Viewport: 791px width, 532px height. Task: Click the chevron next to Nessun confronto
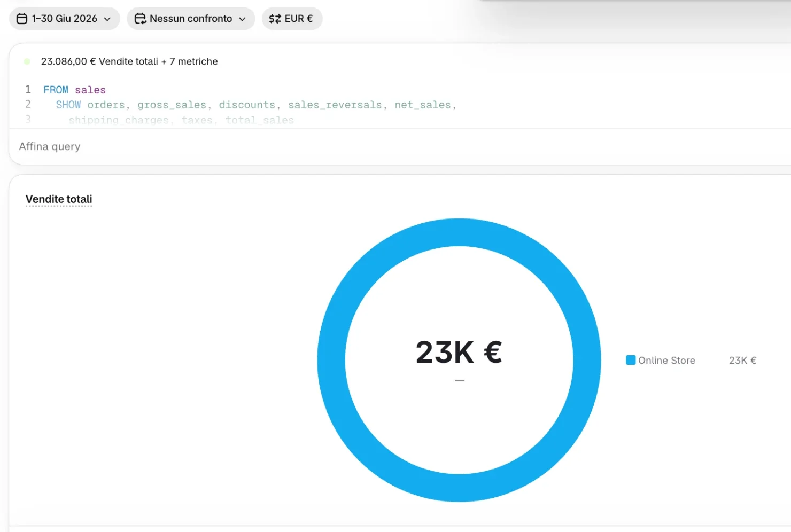point(242,19)
